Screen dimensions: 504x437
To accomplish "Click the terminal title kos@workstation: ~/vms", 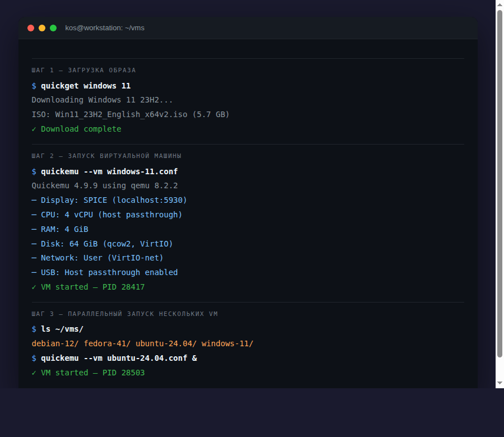I will click(105, 28).
